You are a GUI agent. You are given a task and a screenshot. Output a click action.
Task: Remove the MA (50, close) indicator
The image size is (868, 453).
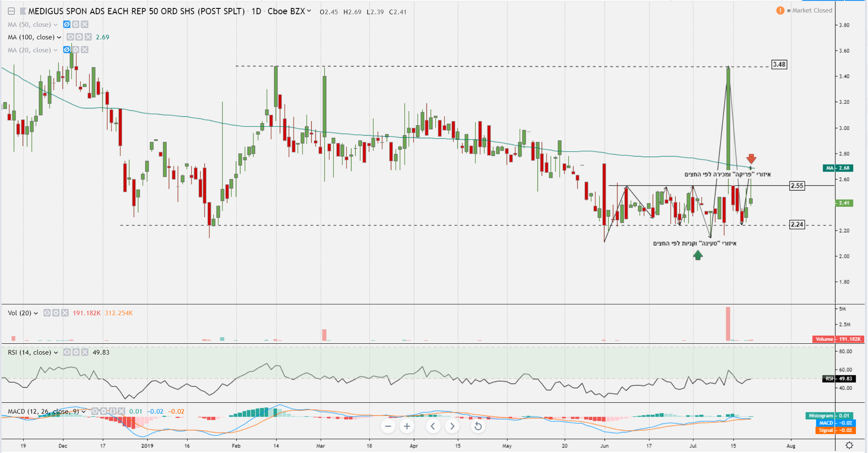click(x=85, y=24)
